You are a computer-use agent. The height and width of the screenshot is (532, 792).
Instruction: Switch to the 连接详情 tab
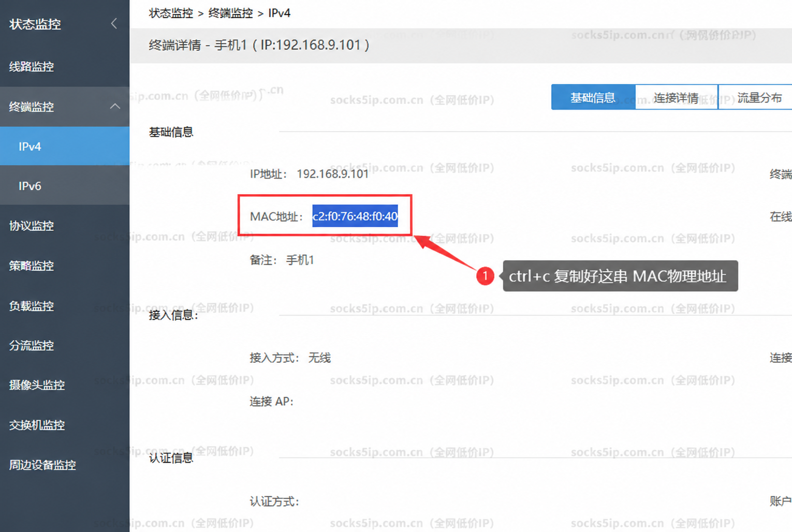677,97
